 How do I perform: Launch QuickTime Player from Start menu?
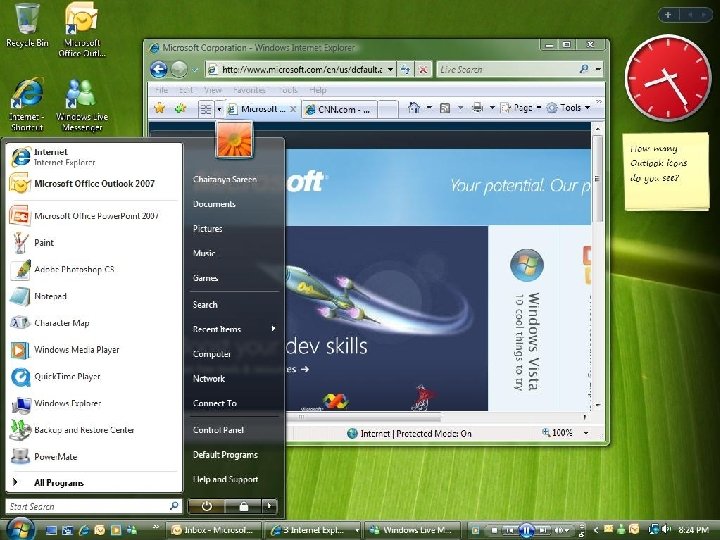pyautogui.click(x=94, y=377)
